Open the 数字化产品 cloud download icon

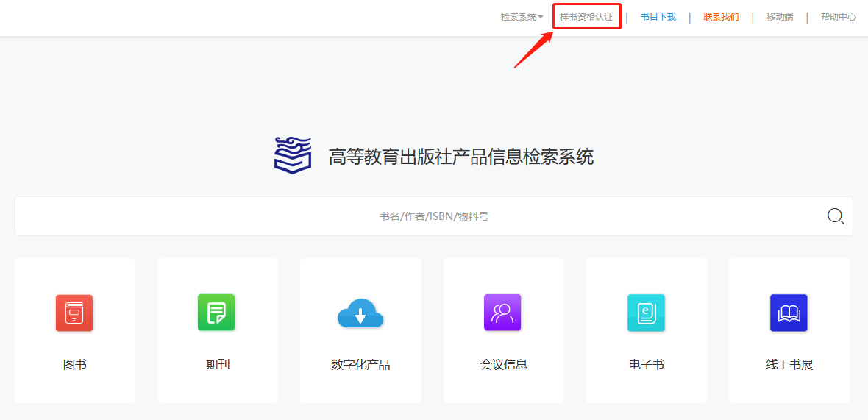click(360, 313)
